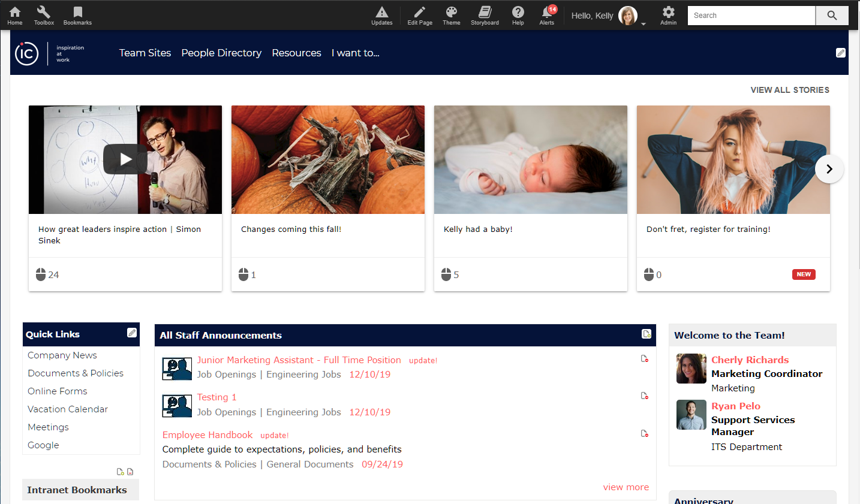Click add-page icon above Intranet Bookmarks
Viewport: 860px width, 504px height.
[120, 472]
